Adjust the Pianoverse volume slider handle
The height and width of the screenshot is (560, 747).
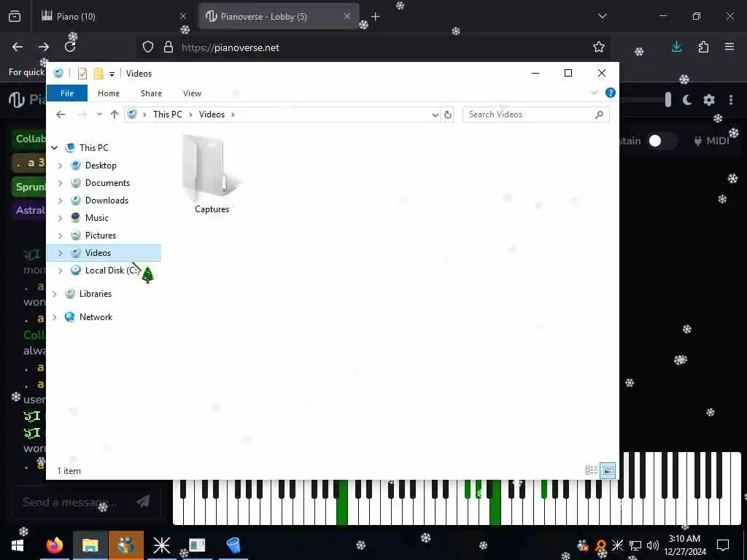668,99
